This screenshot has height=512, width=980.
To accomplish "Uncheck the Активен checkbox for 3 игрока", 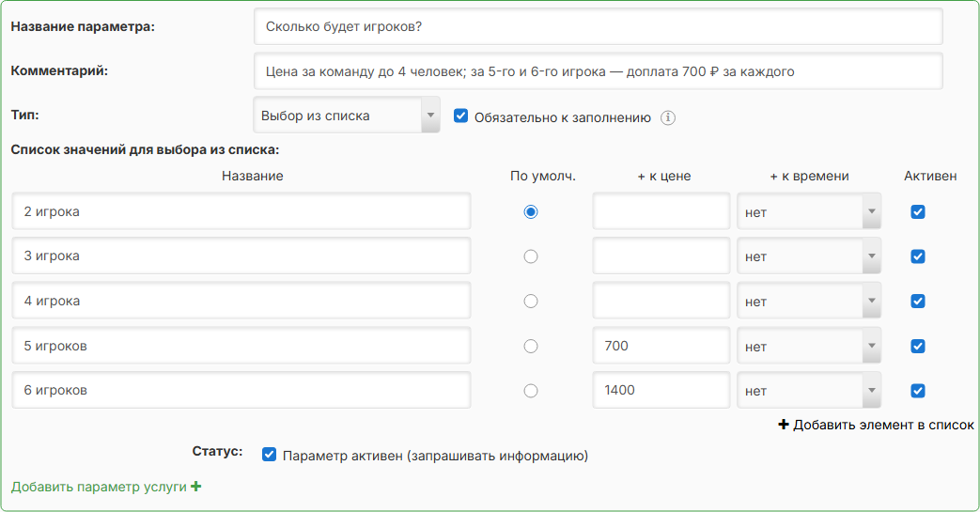I will (917, 256).
